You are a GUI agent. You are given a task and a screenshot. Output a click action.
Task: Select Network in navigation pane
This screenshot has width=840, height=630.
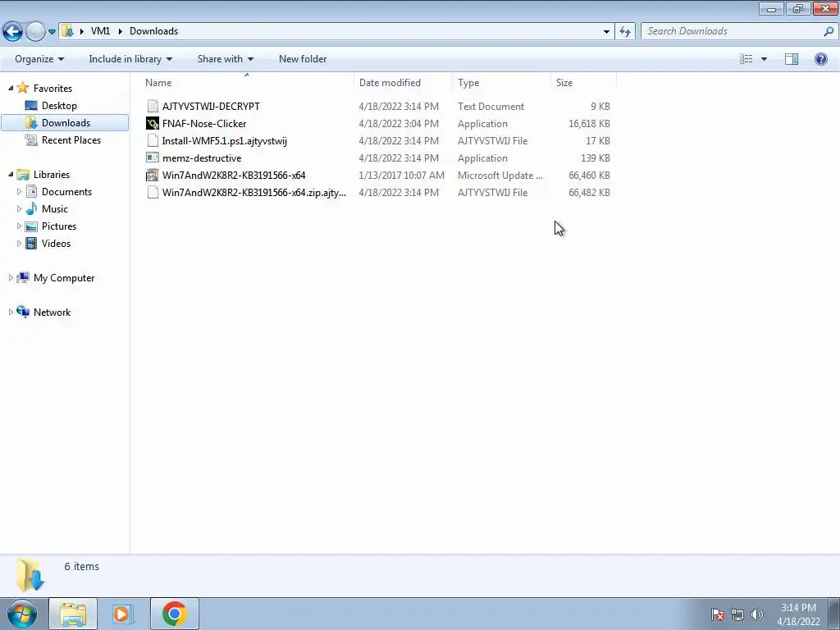click(x=52, y=312)
